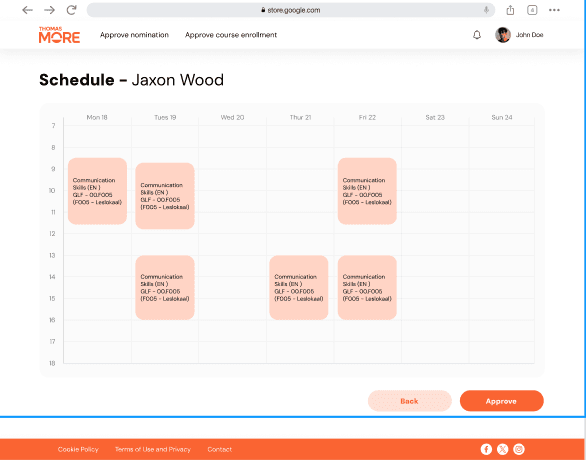Click the lock icon in the address bar
Screen dimensions: 586x460
pyautogui.click(x=263, y=10)
